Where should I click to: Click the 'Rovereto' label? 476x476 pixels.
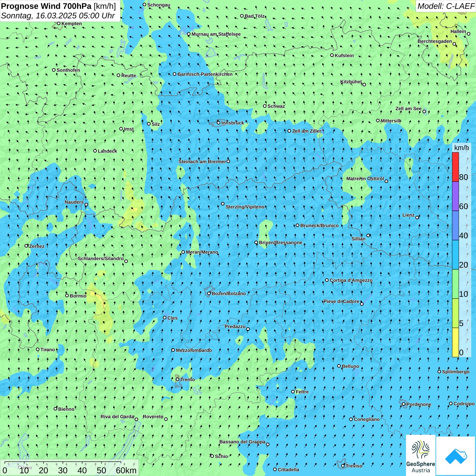pos(153,417)
